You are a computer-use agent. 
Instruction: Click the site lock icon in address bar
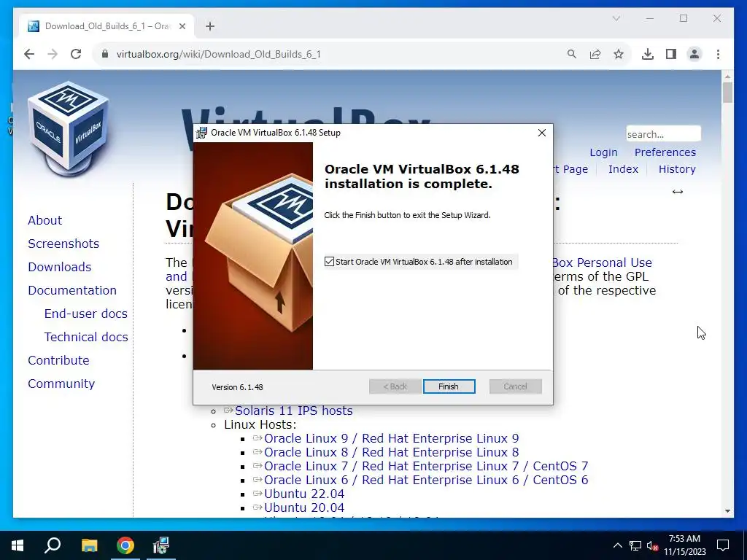(x=105, y=54)
